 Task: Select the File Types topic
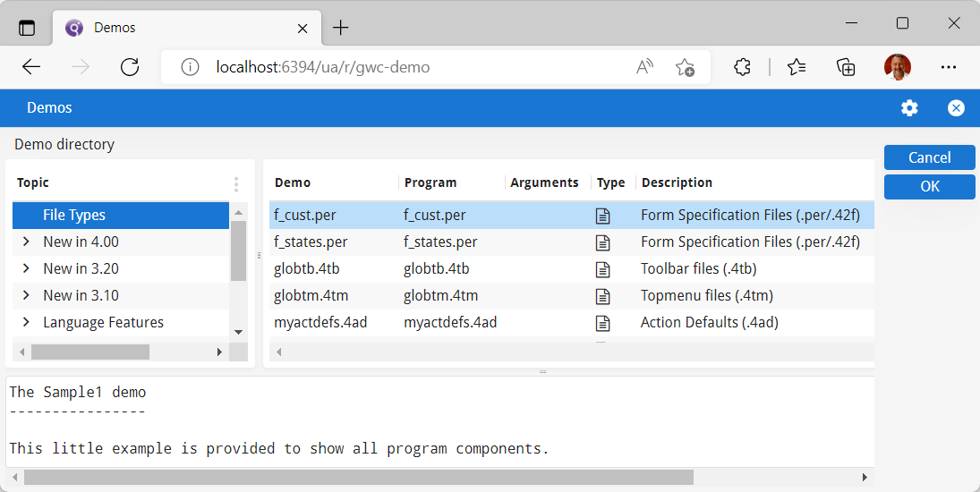[74, 216]
